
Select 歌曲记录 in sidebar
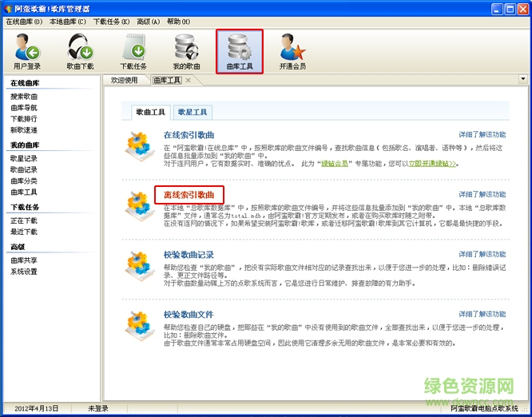24,169
